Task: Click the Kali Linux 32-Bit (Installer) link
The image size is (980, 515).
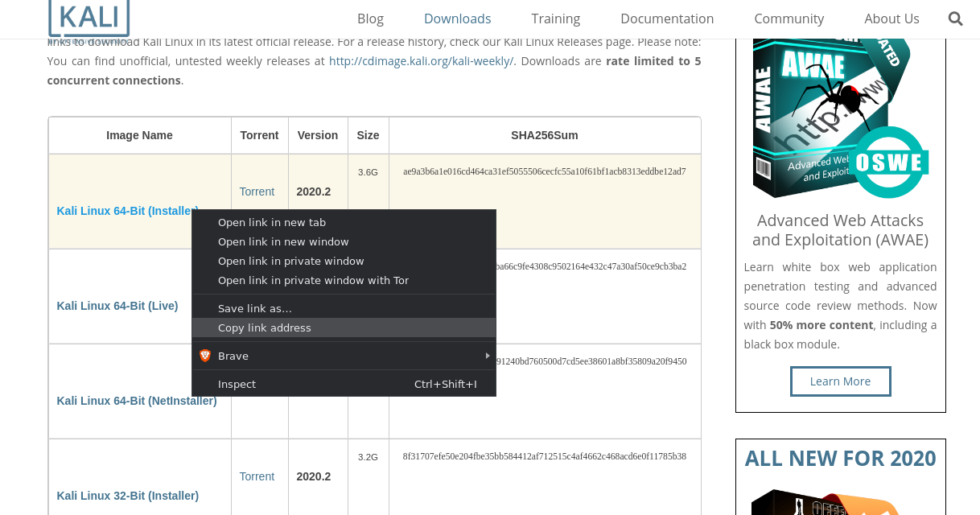Action: (x=128, y=496)
